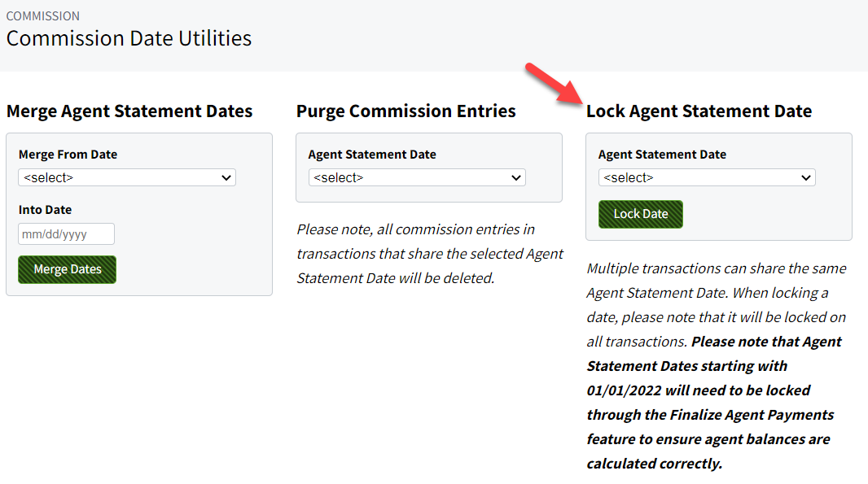Image resolution: width=868 pixels, height=484 pixels.
Task: Click the chevron on the Purge date selector
Action: coord(516,177)
